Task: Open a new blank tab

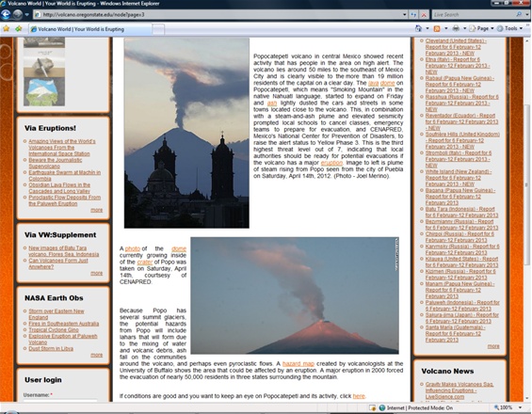Action: coord(158,29)
